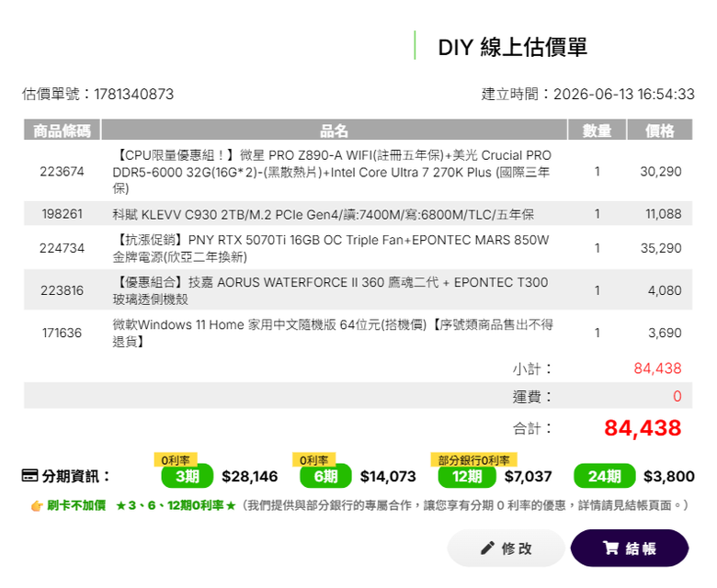717x588 pixels.
Task: Click the 技嘉 AORUS WATERFORCE II 360 product name
Action: click(330, 290)
